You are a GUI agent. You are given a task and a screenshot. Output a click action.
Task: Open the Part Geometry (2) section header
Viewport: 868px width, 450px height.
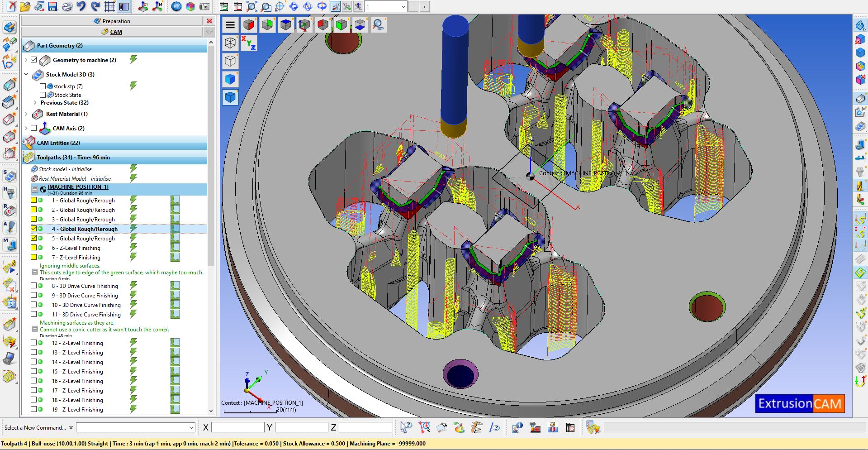[114, 45]
